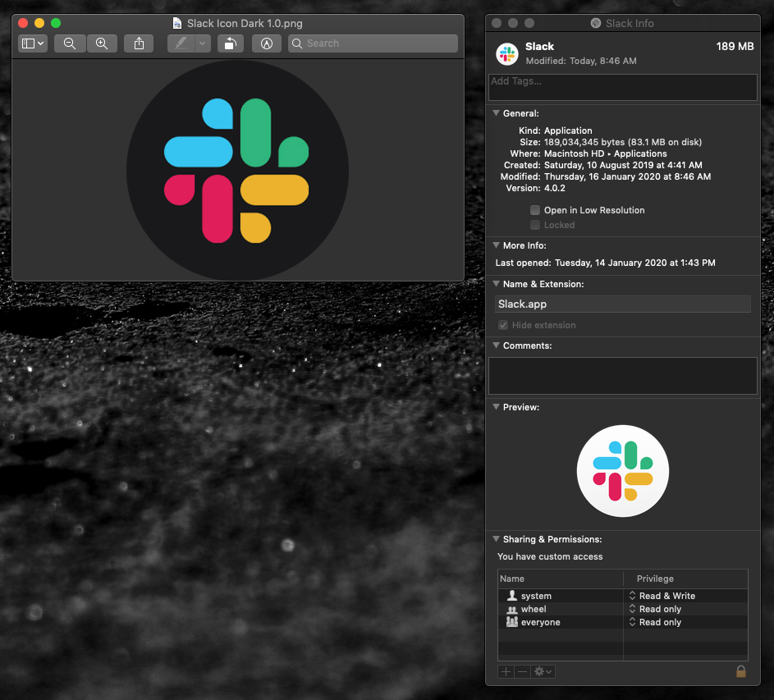Click the green full screen button in Preview

[x=56, y=23]
